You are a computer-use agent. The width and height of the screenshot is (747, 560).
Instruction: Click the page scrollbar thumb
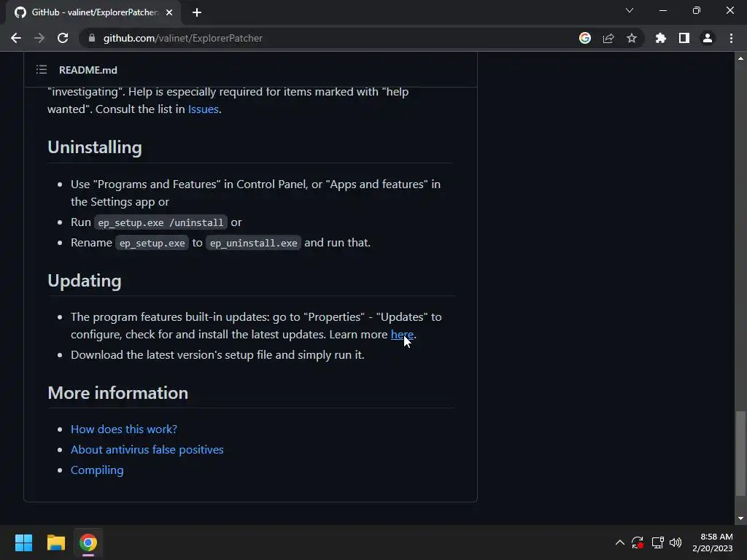point(740,454)
